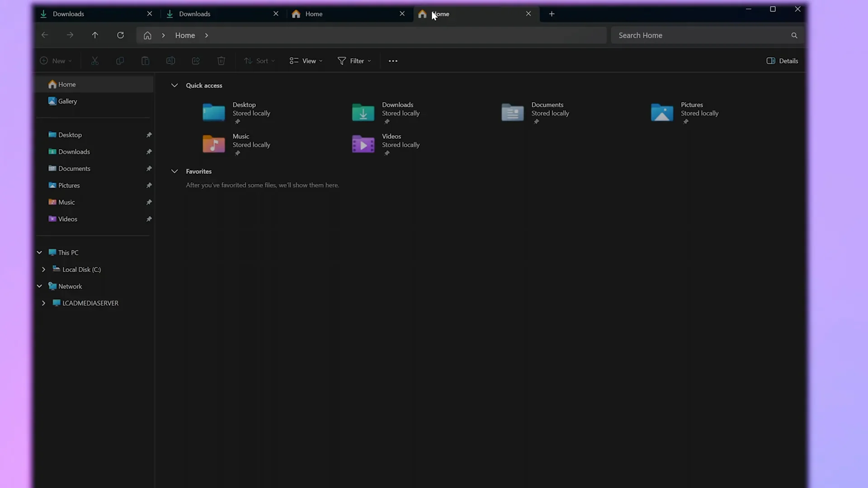The height and width of the screenshot is (488, 868).
Task: Close the active Home tab
Action: click(528, 14)
